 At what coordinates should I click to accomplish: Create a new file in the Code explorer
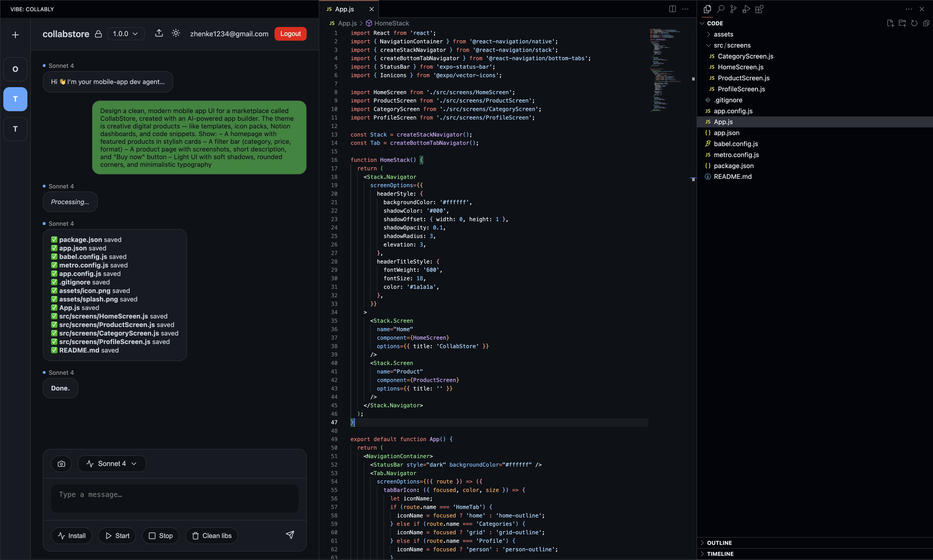click(x=890, y=23)
